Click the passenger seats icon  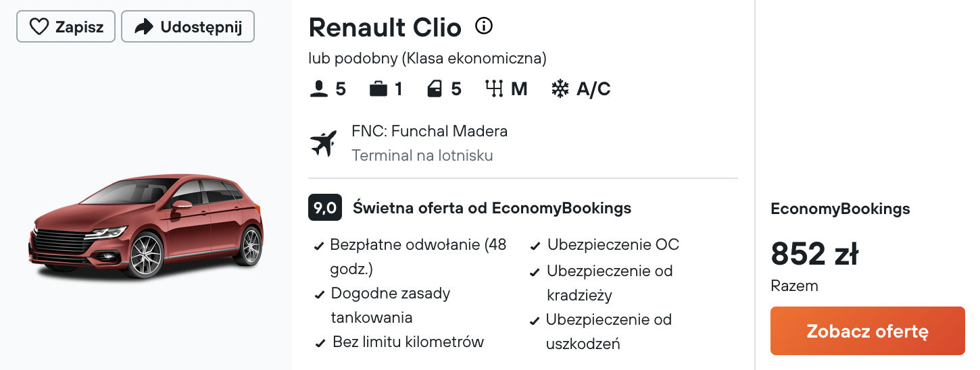click(319, 88)
